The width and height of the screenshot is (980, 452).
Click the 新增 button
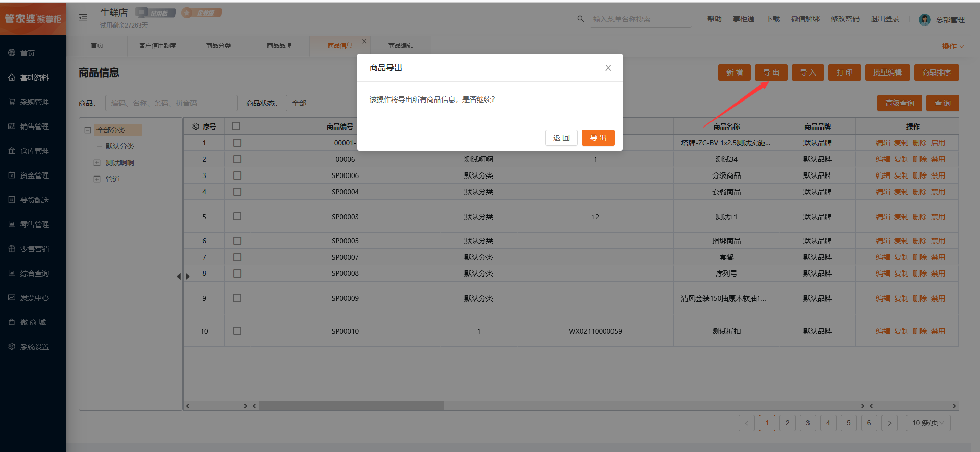tap(734, 72)
